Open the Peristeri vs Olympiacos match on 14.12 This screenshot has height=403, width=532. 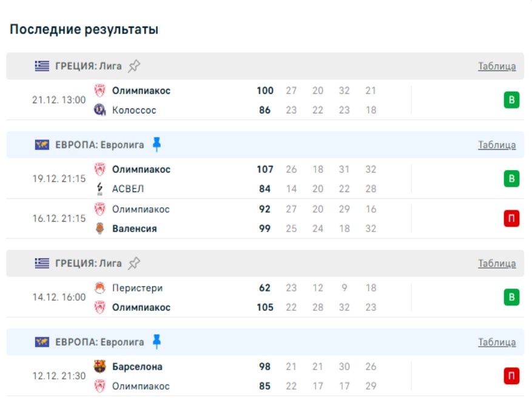pos(243,298)
